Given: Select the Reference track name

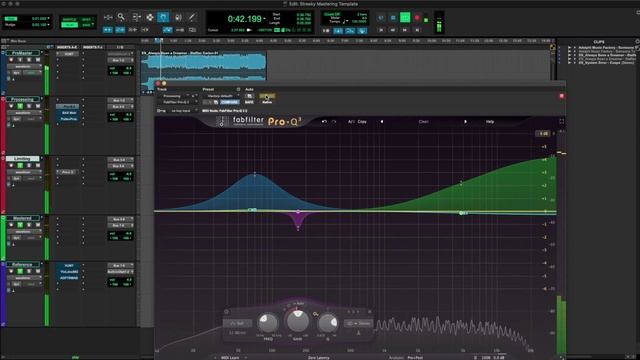Looking at the screenshot, I should (22, 264).
